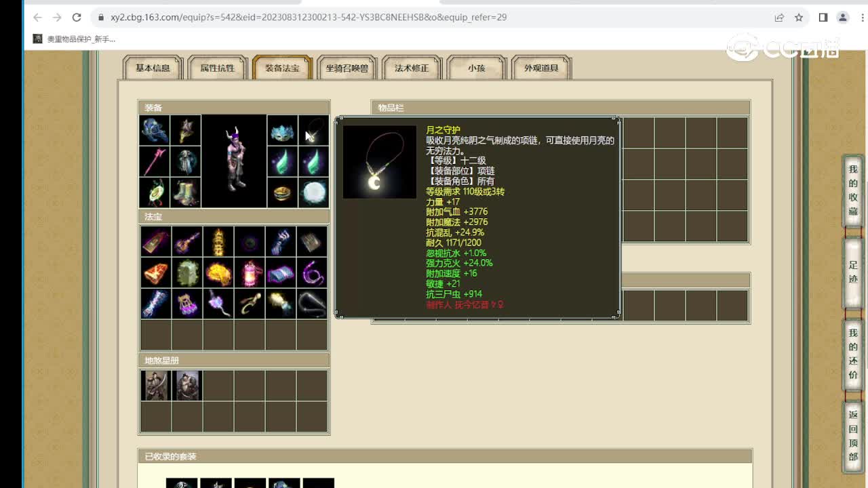
Task: Switch to the 法术修正 tab
Action: (x=412, y=68)
